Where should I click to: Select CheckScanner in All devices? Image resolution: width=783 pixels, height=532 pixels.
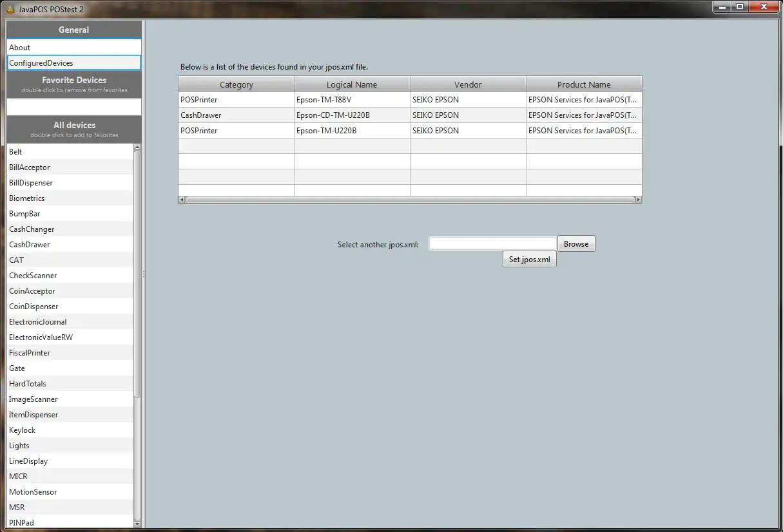click(70, 276)
